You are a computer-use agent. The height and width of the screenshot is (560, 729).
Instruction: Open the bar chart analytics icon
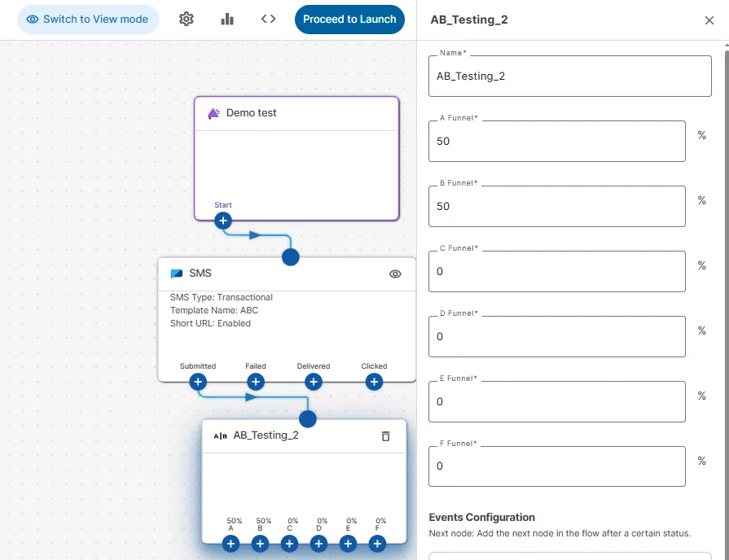pos(227,19)
